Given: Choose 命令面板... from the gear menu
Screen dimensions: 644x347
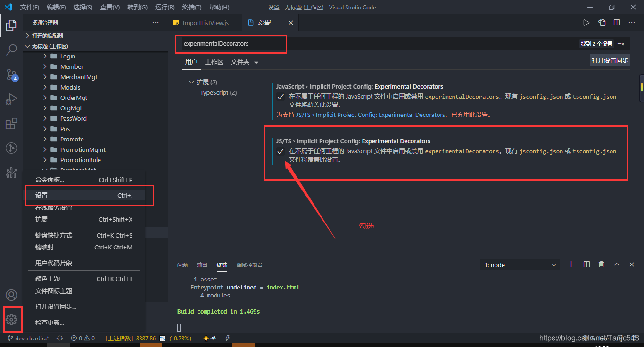Looking at the screenshot, I should pyautogui.click(x=84, y=180).
